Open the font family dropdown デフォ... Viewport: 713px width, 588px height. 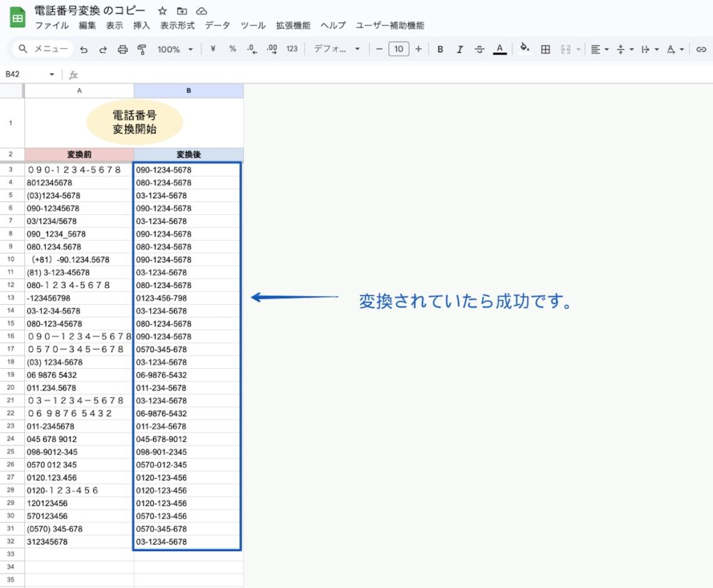pyautogui.click(x=337, y=49)
